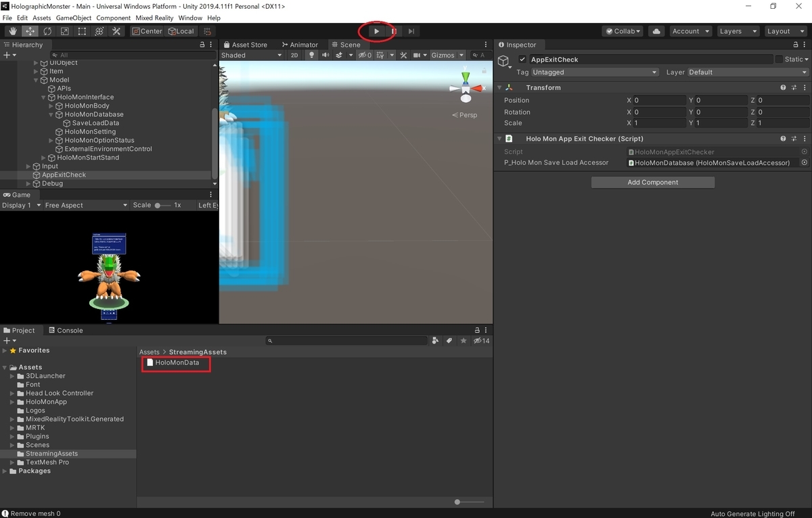Click Position X input field
The height and width of the screenshot is (518, 812).
659,100
